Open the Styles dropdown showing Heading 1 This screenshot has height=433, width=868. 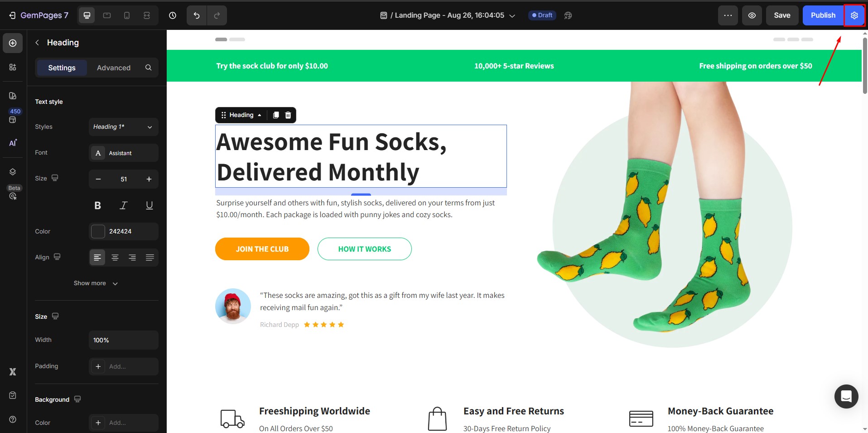123,127
